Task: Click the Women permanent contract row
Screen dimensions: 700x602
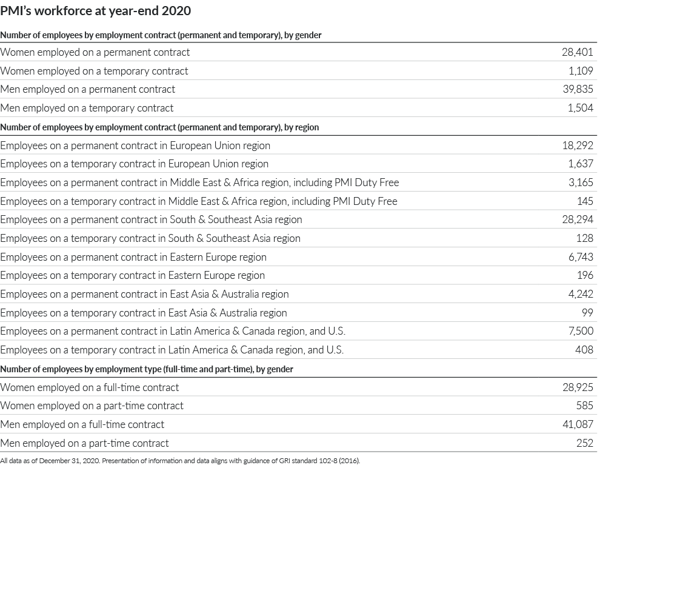Action: tap(96, 52)
